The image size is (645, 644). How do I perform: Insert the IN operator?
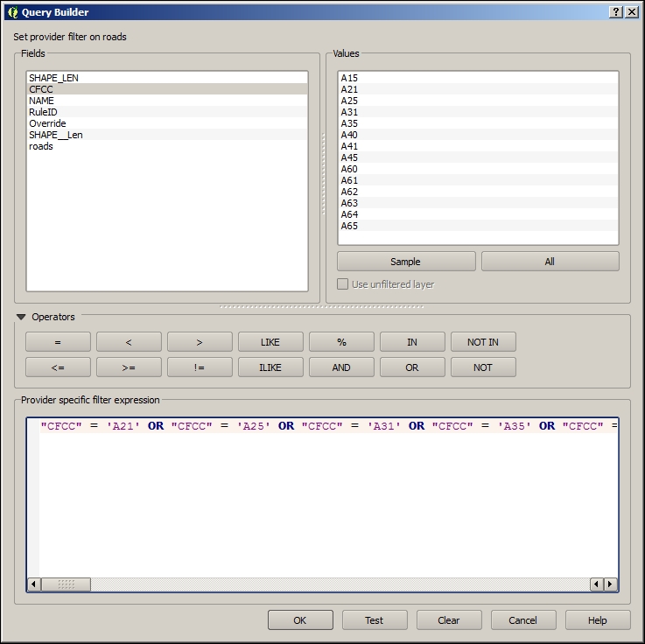pos(412,342)
